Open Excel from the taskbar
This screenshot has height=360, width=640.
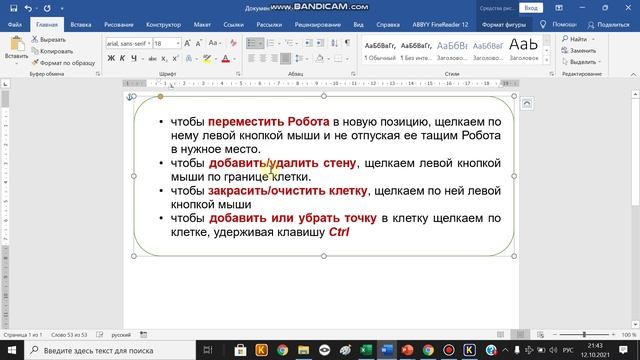(366, 350)
